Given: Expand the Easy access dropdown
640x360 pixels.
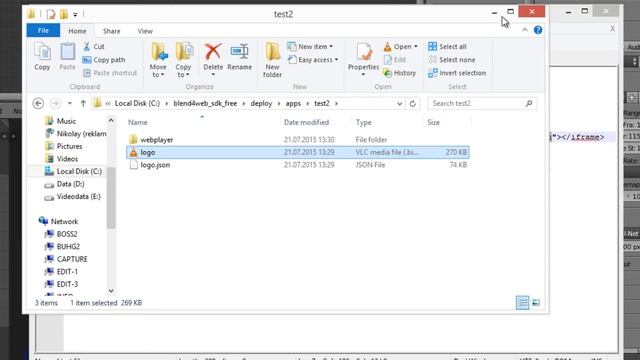Looking at the screenshot, I should (x=336, y=60).
